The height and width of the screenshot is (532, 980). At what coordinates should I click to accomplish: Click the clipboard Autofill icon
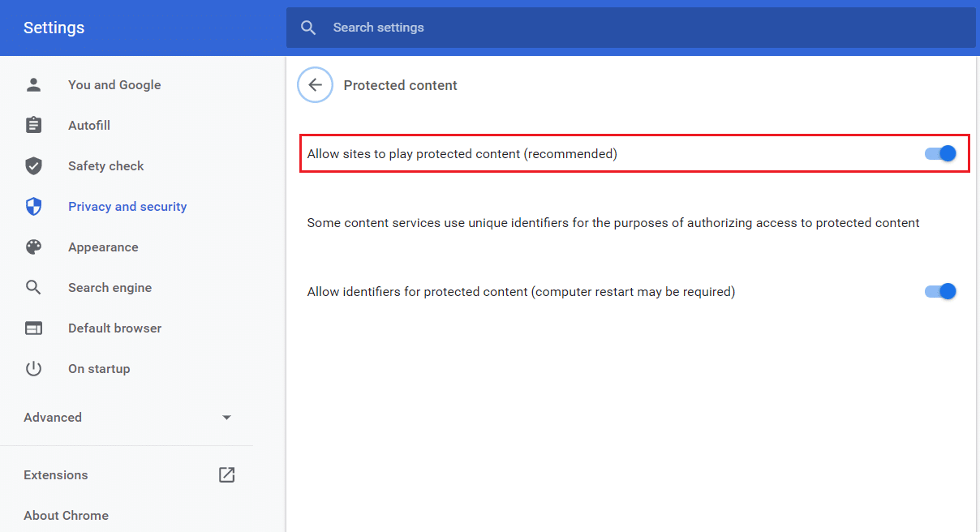[33, 125]
